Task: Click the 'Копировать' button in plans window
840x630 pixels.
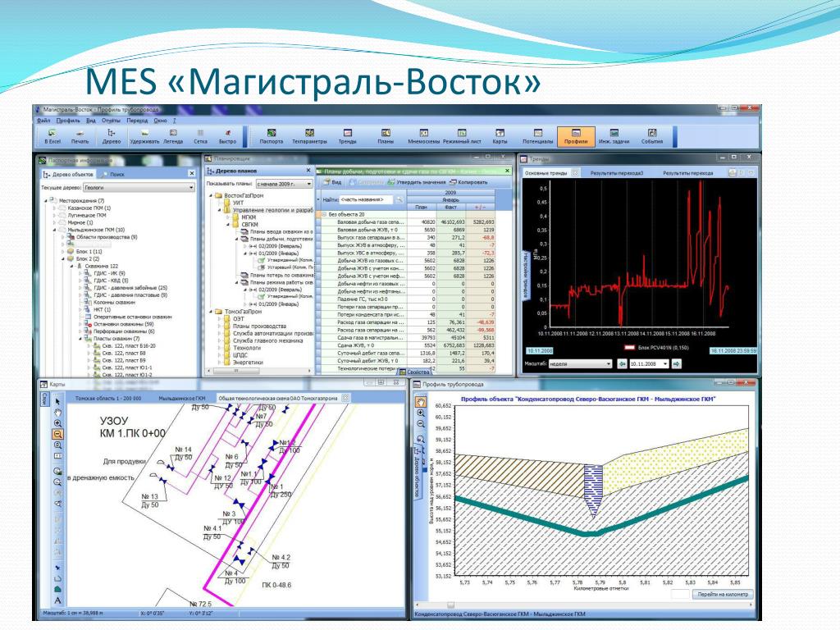Action: [x=468, y=182]
